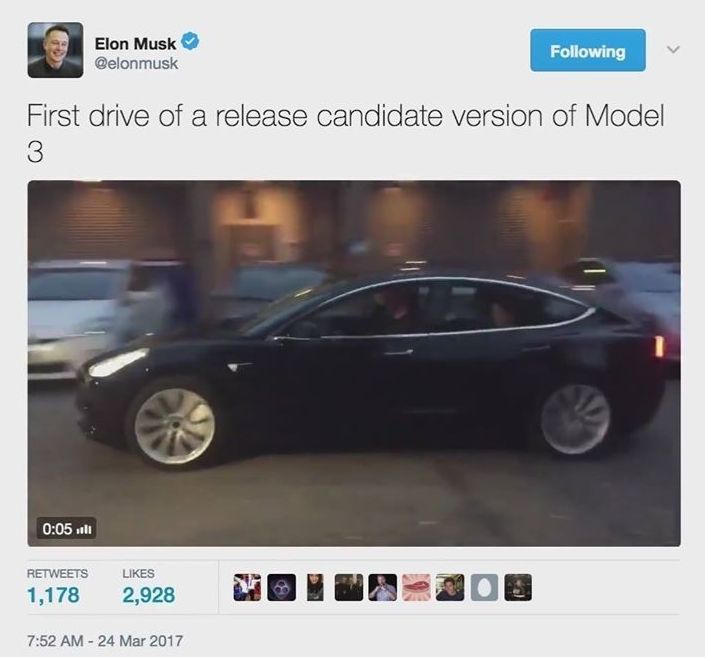Open the third liker's narrow avatar
Viewport: 705px width, 657px height.
[315, 588]
